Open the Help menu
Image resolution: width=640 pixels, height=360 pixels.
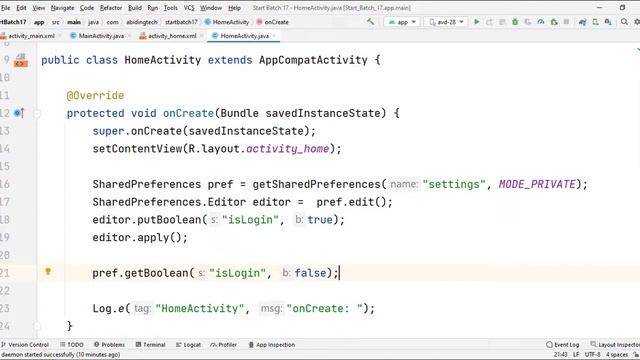point(234,8)
